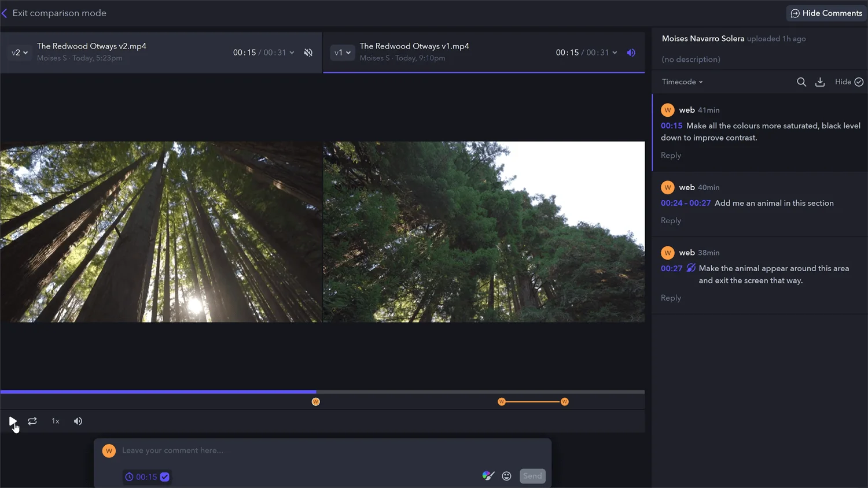Viewport: 868px width, 488px height.
Task: Unmute the v2 video audio
Action: [308, 53]
